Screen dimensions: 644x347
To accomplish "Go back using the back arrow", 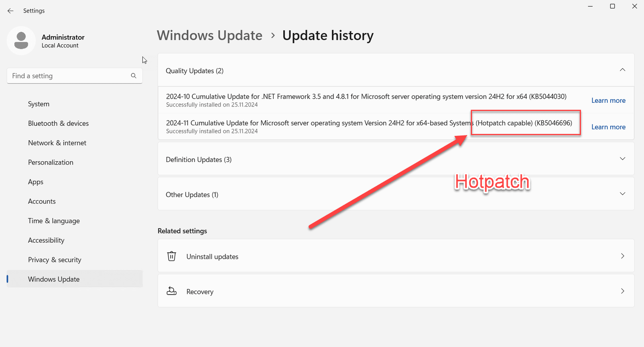I will coord(10,11).
